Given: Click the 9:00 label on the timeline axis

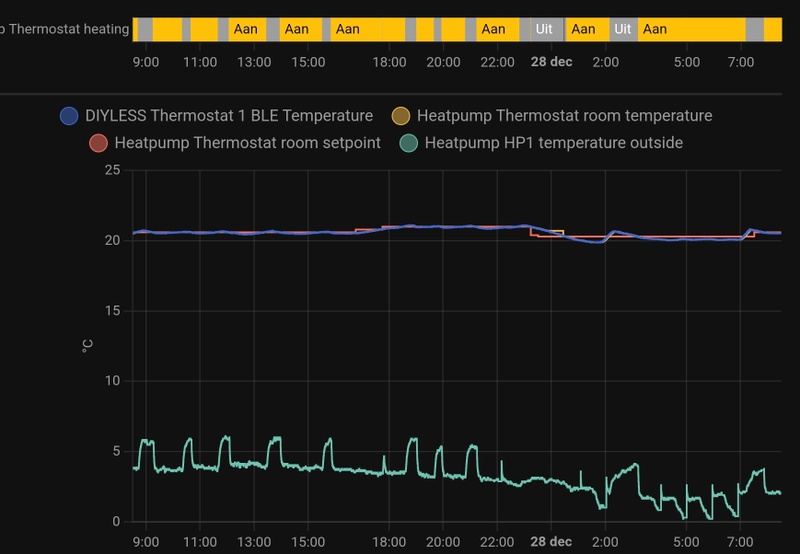Looking at the screenshot, I should [146, 62].
